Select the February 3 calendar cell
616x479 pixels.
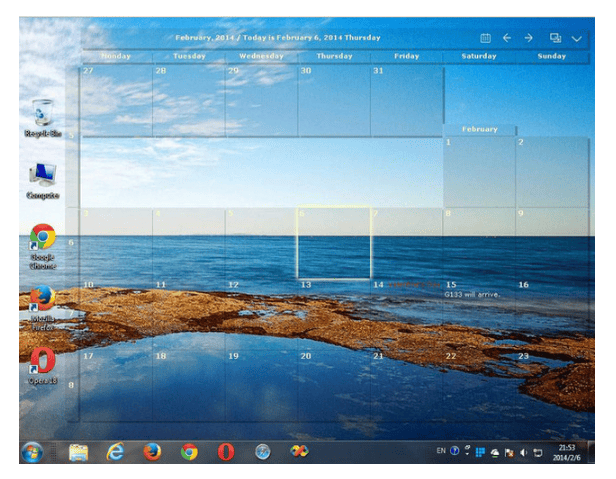coord(116,244)
